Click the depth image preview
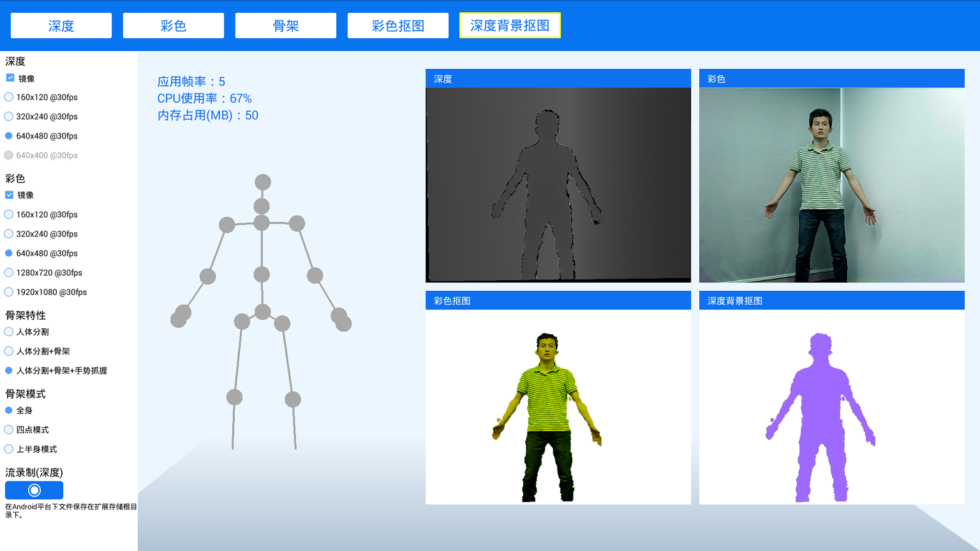This screenshot has width=980, height=551. point(558,185)
